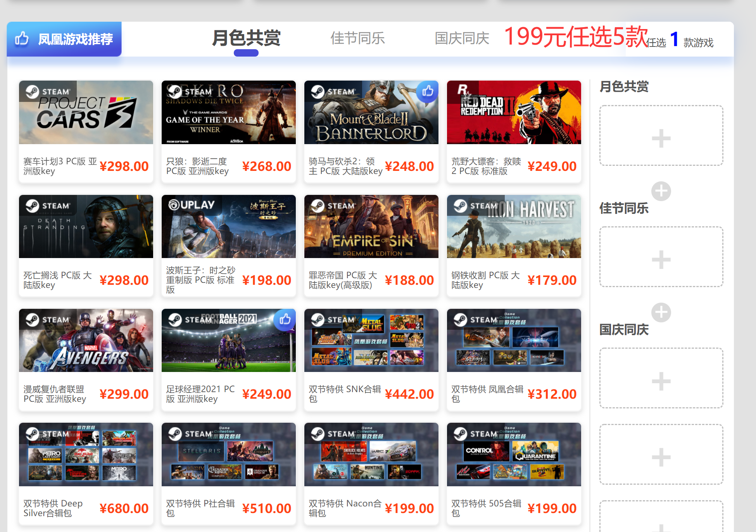Open Iron Harvest game thumbnail

514,226
